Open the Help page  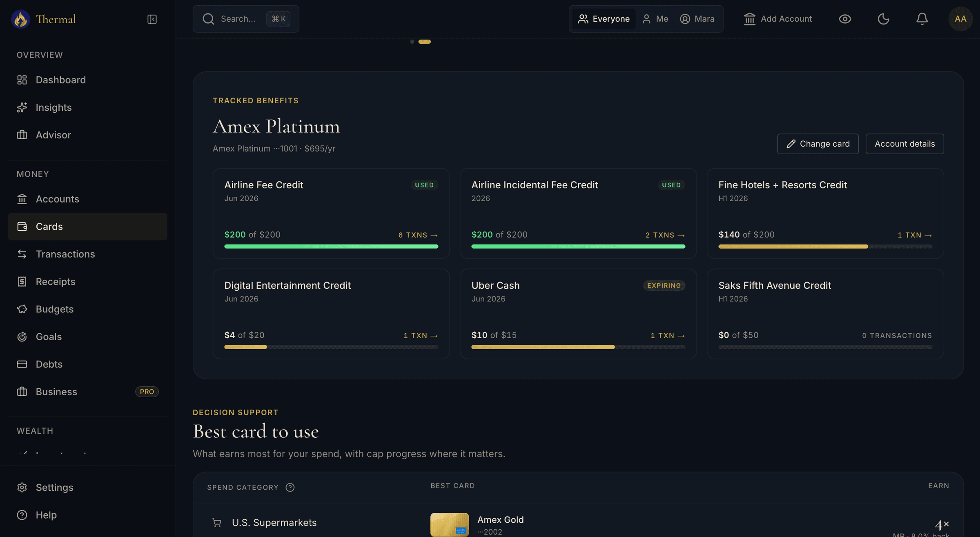coord(87,515)
